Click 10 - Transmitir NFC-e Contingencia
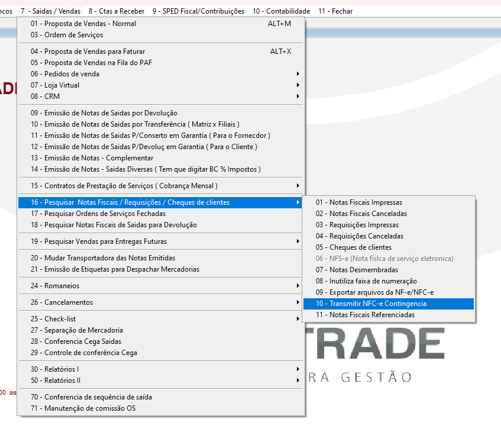This screenshot has height=448, width=501. [371, 304]
